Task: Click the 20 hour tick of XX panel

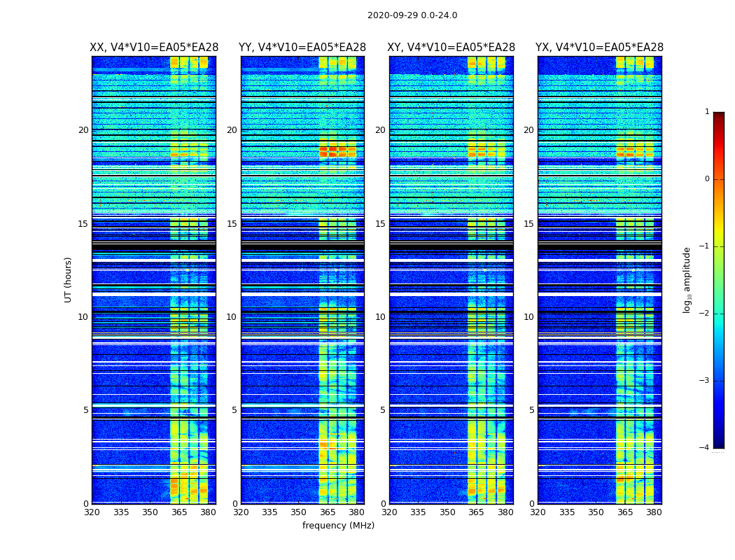Action: tap(83, 129)
